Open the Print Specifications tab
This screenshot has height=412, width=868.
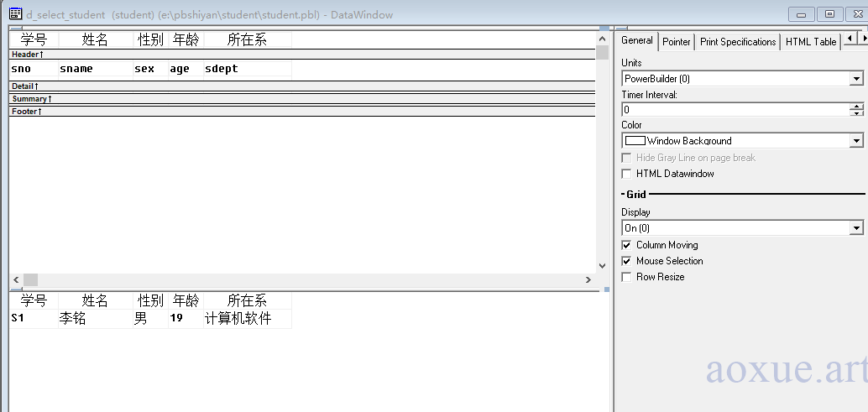738,41
